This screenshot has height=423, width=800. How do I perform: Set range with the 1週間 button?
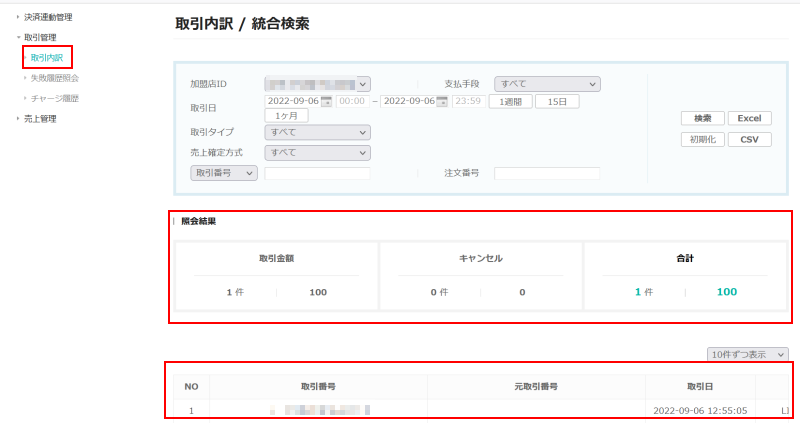coord(511,102)
